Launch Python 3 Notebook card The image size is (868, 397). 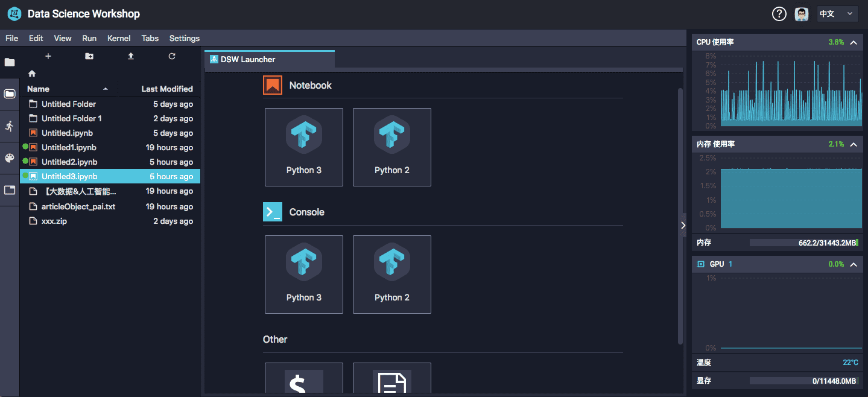pyautogui.click(x=304, y=147)
